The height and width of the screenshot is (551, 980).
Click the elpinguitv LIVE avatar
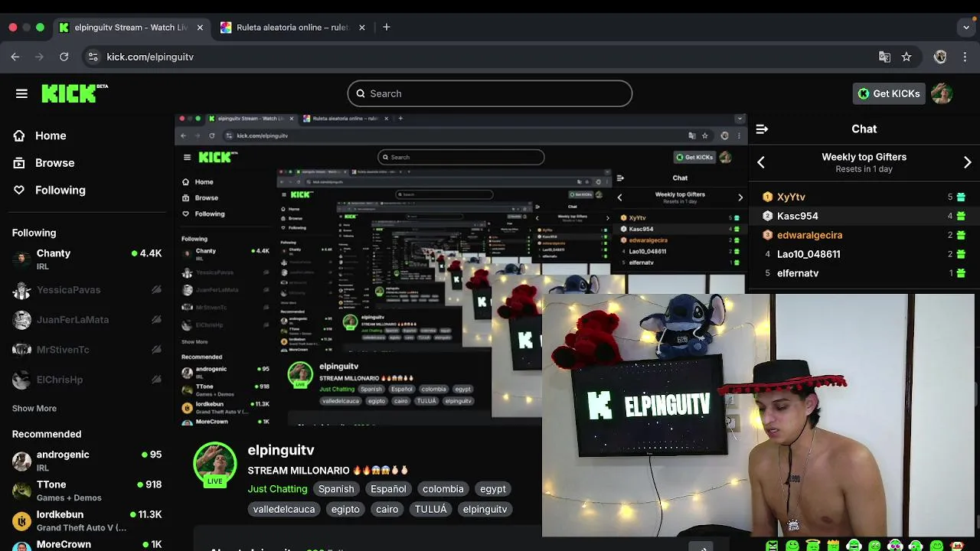point(215,465)
